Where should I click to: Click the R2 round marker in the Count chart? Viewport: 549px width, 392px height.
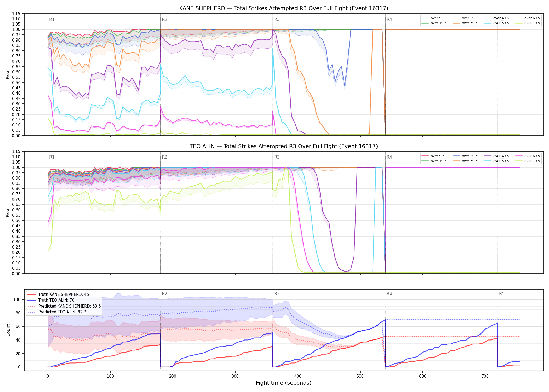tap(164, 294)
